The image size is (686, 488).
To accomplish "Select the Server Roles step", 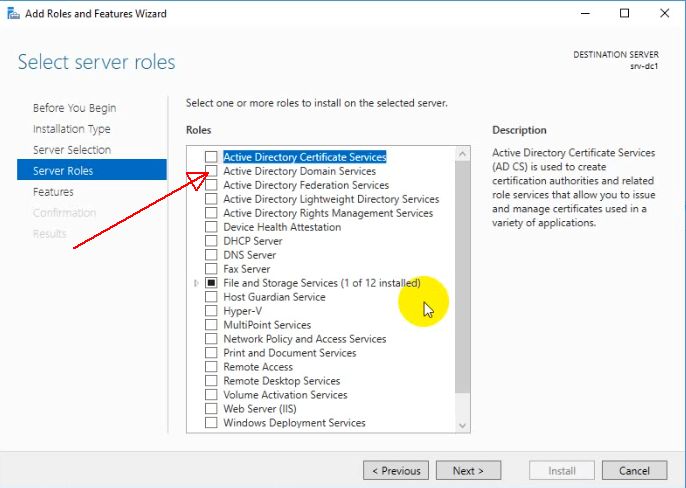I will (x=92, y=170).
